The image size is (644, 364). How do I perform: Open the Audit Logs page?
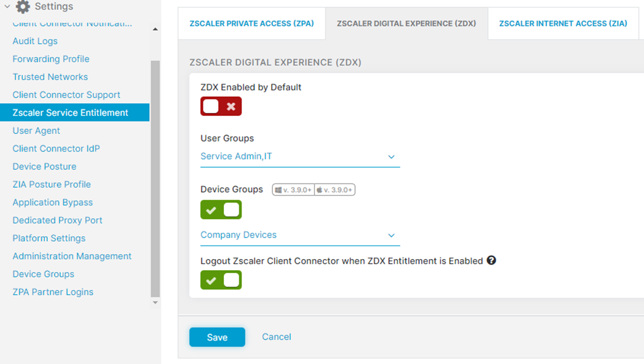tap(35, 41)
